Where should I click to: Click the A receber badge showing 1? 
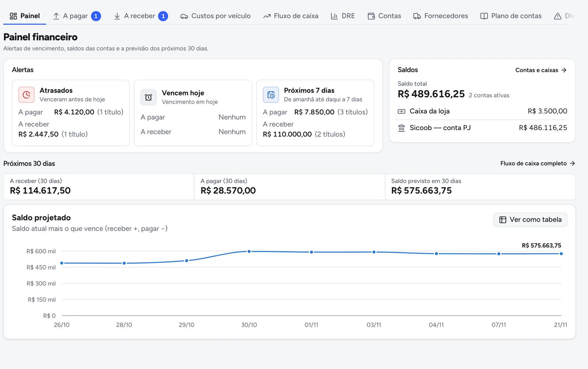click(x=163, y=16)
